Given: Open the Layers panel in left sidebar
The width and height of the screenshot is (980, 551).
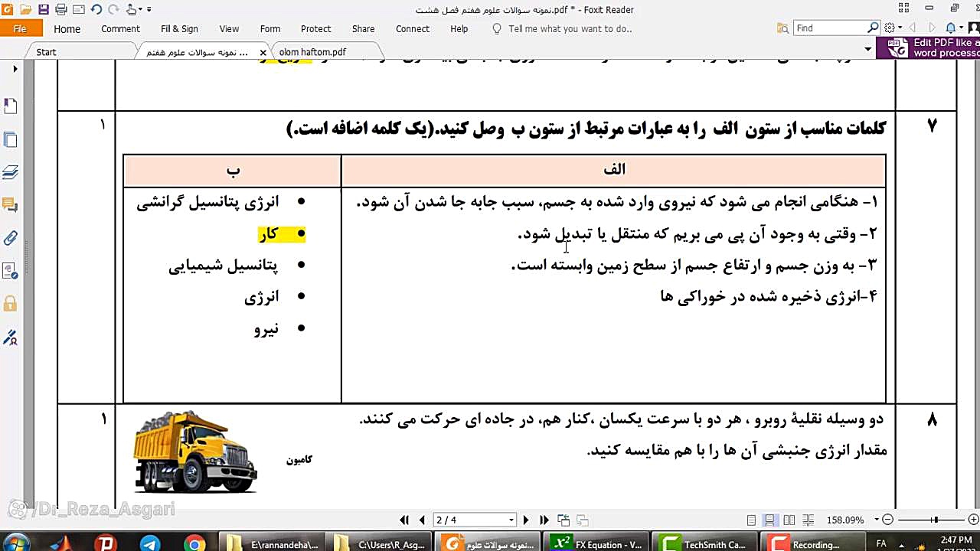Looking at the screenshot, I should pos(10,173).
